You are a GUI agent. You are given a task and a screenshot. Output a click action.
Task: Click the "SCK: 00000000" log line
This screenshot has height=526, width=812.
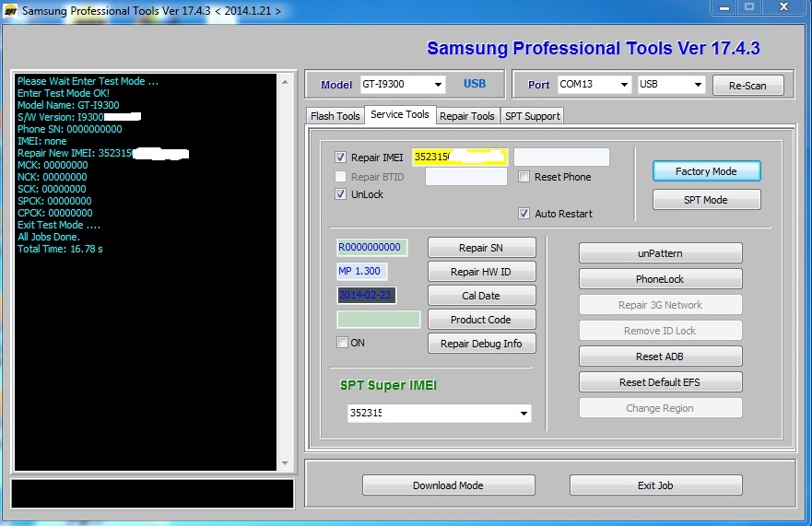tap(52, 189)
